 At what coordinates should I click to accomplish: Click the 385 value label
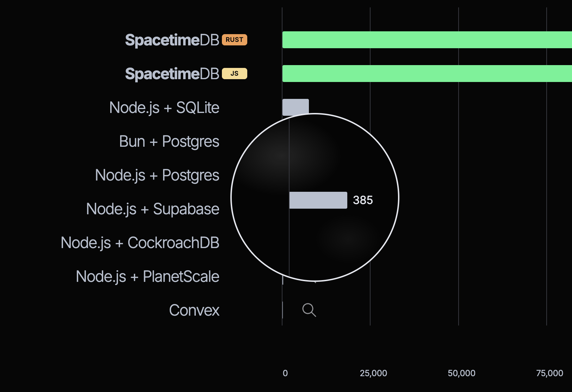click(363, 200)
